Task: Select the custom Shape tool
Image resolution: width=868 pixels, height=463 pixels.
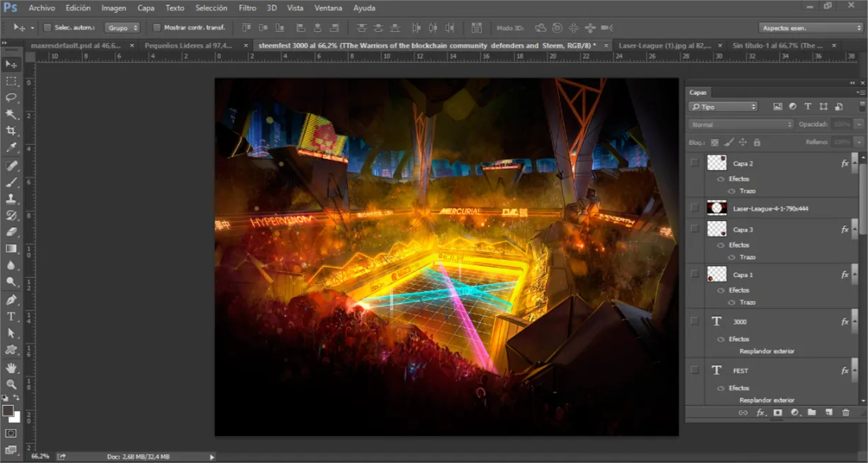Action: pyautogui.click(x=11, y=350)
